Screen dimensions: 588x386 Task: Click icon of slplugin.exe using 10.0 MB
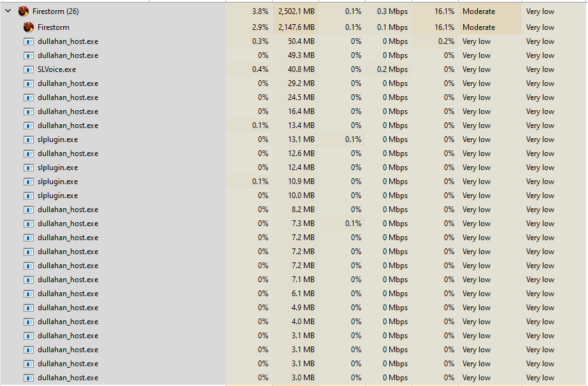[x=29, y=196]
